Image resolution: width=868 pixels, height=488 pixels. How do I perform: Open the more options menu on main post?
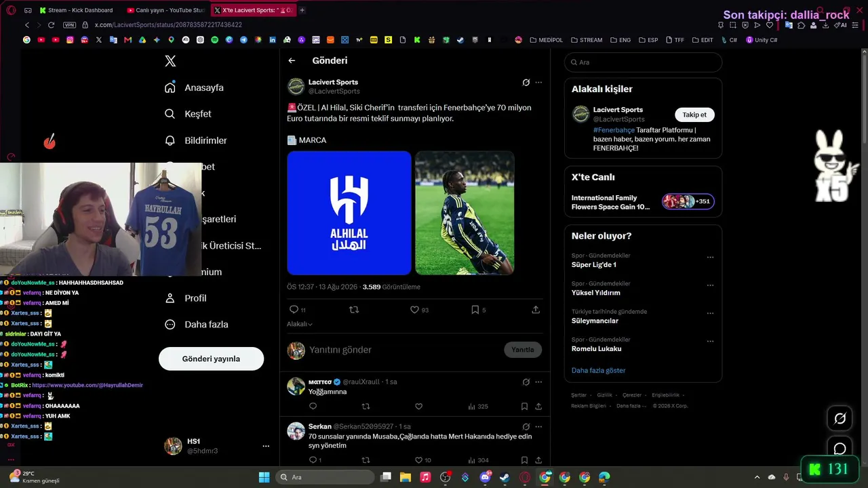pyautogui.click(x=538, y=83)
